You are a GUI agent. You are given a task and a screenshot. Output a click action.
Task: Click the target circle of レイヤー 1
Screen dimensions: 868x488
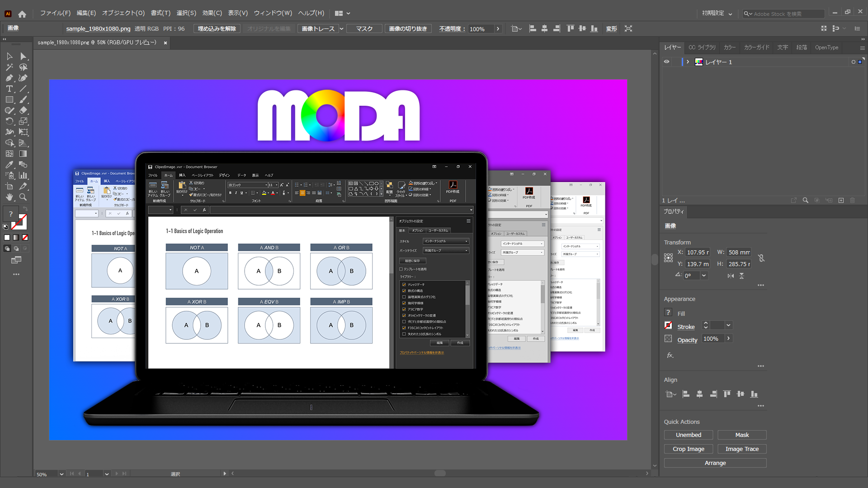(853, 62)
